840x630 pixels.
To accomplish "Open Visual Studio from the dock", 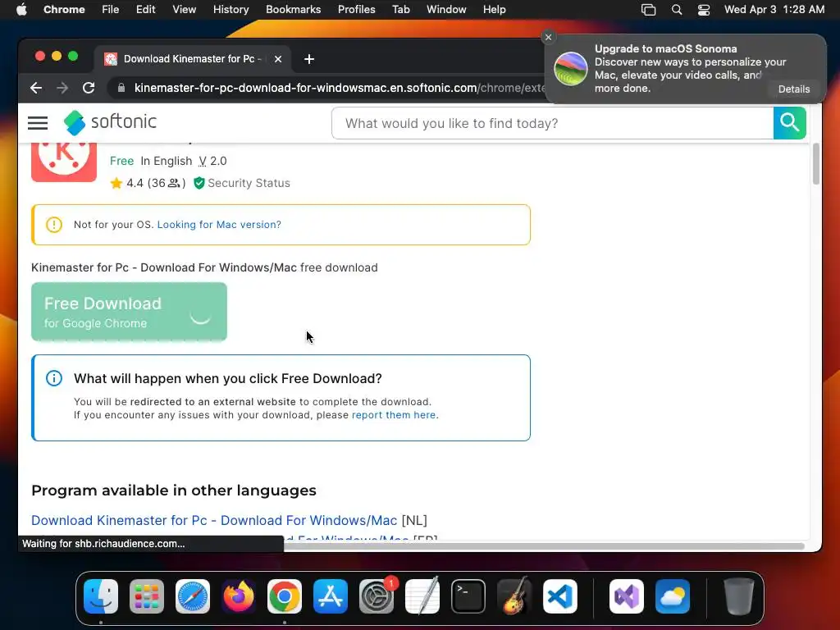I will (x=627, y=596).
